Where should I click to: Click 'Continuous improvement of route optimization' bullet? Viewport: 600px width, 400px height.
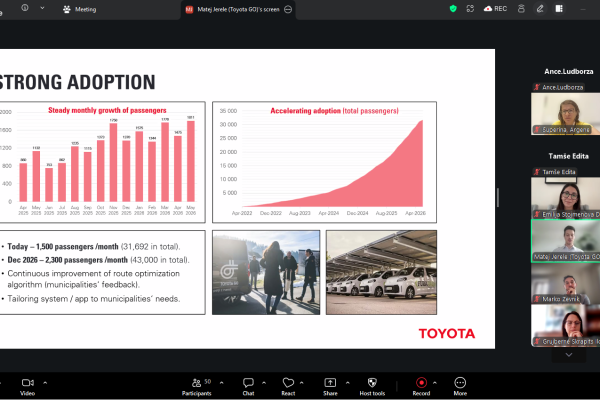point(93,279)
